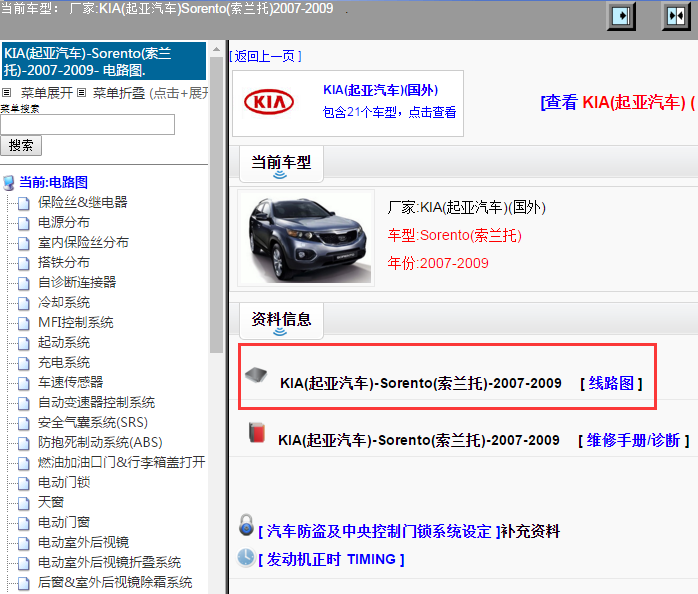Open MFI控制系统 tree item
698x594 pixels.
76,322
